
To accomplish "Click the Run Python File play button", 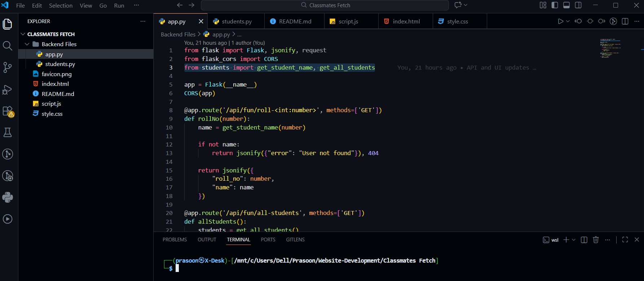I will (x=560, y=21).
